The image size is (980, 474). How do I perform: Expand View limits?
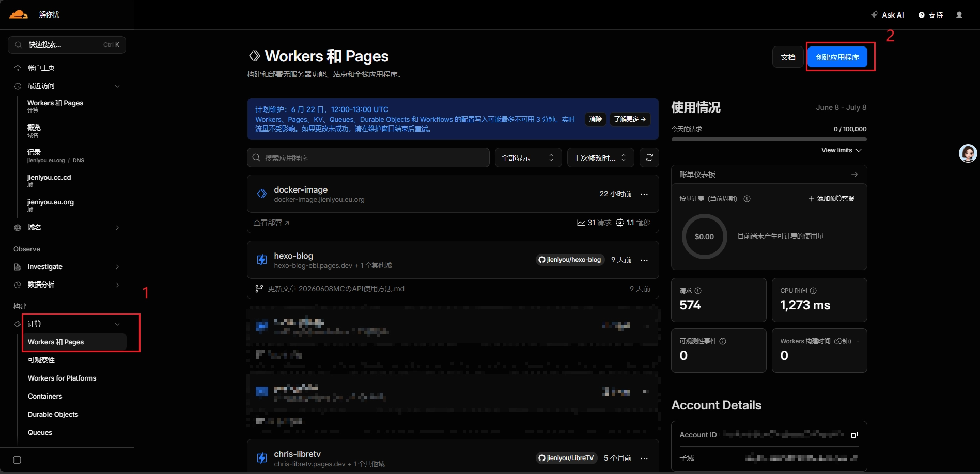point(842,150)
